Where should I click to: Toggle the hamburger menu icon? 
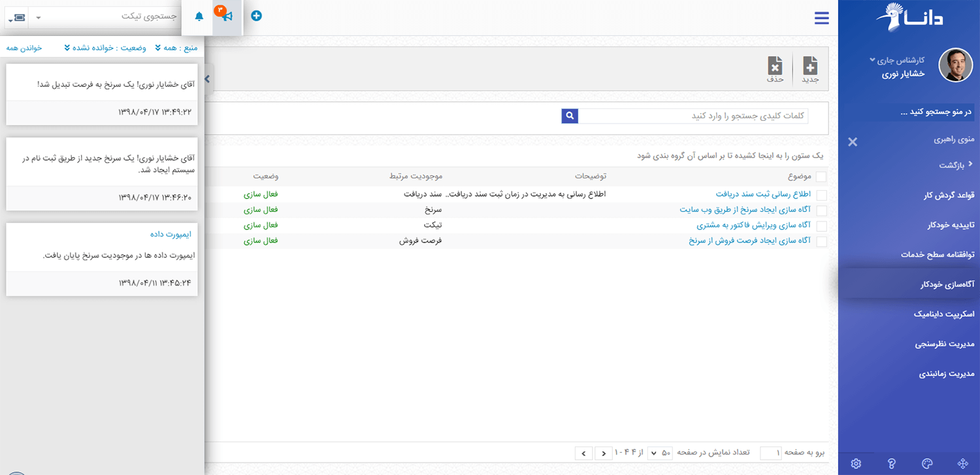coord(821,18)
